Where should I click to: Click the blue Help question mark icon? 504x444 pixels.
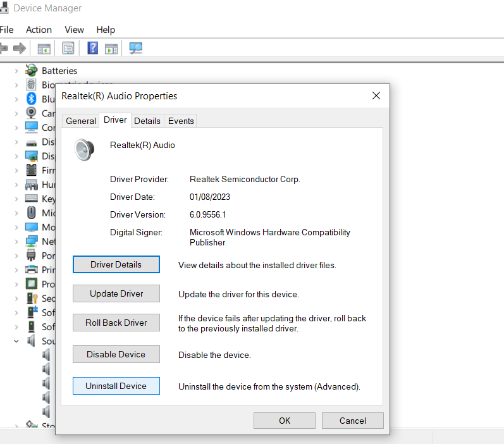pos(92,48)
